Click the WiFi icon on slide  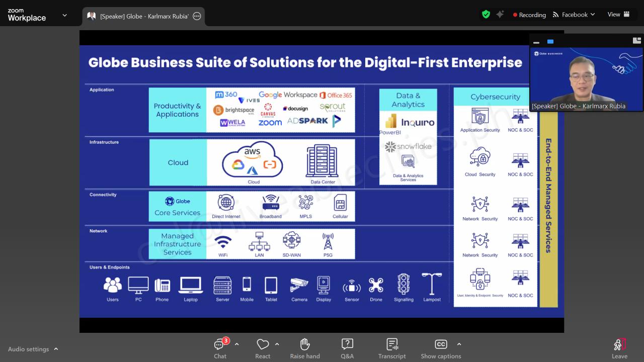pos(223,242)
